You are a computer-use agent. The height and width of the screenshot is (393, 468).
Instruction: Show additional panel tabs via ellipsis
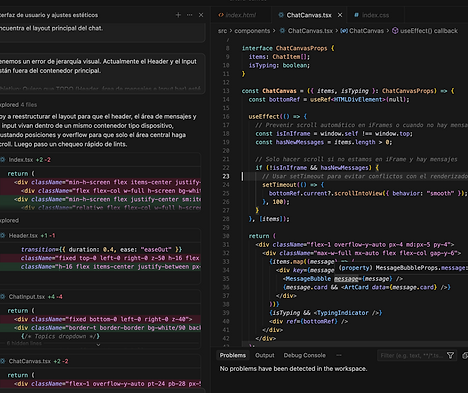[339, 355]
